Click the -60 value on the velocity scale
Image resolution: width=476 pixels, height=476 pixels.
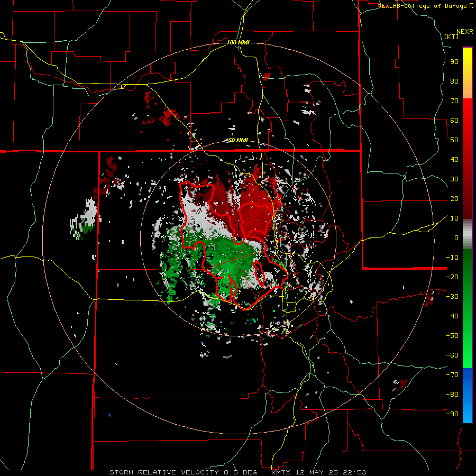pyautogui.click(x=452, y=355)
